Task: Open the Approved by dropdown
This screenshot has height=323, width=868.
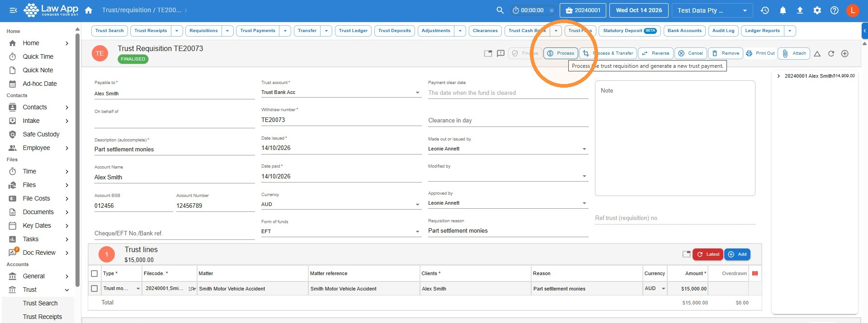Action: click(x=508, y=203)
